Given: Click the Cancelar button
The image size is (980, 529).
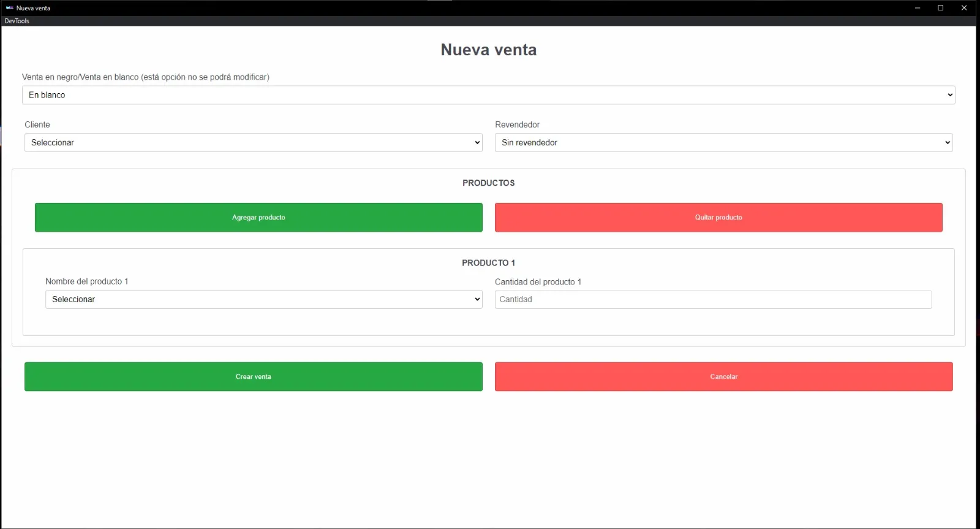Looking at the screenshot, I should click(724, 377).
